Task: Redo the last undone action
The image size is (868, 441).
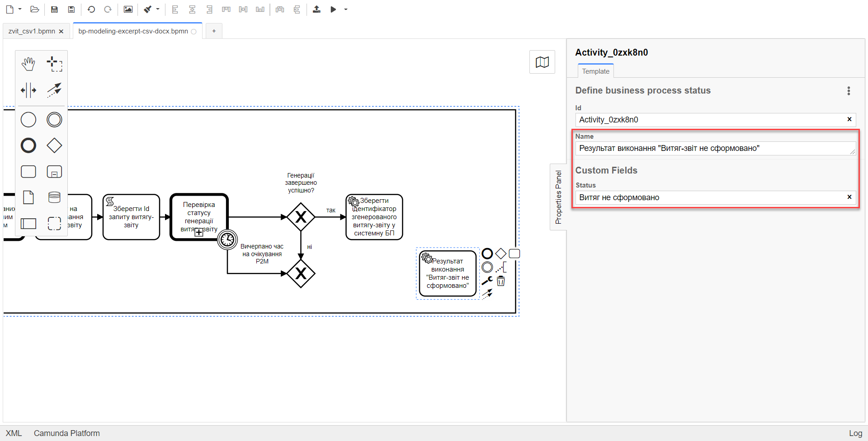Action: [108, 9]
